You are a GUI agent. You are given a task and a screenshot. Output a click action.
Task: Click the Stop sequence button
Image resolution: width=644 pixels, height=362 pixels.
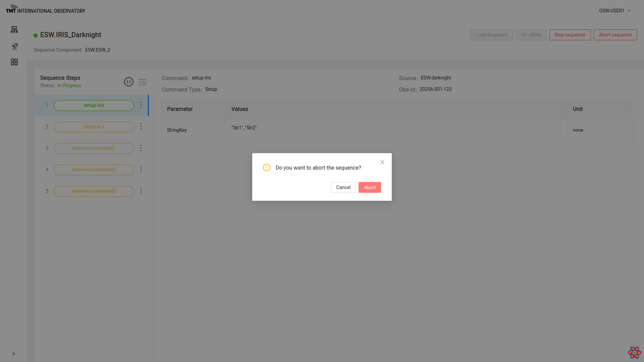(x=570, y=35)
